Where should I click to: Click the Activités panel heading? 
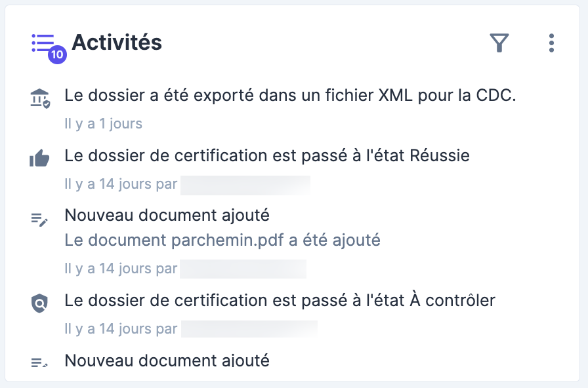pyautogui.click(x=117, y=43)
